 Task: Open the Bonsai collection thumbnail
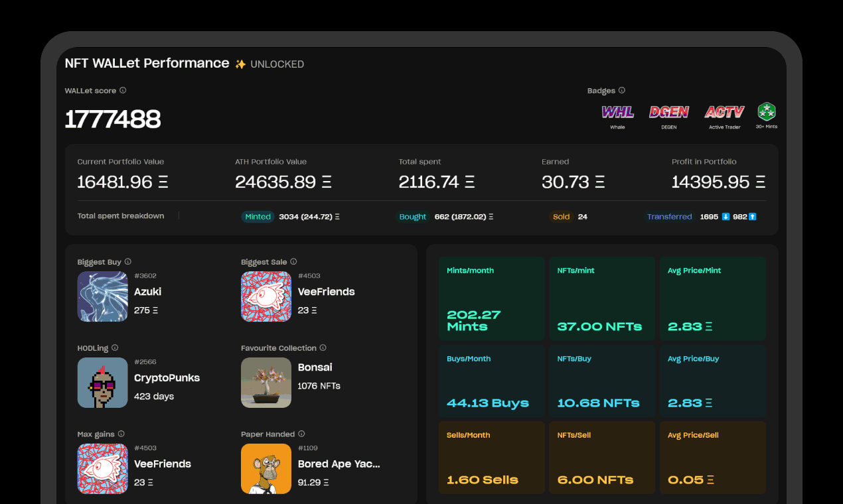pyautogui.click(x=266, y=383)
